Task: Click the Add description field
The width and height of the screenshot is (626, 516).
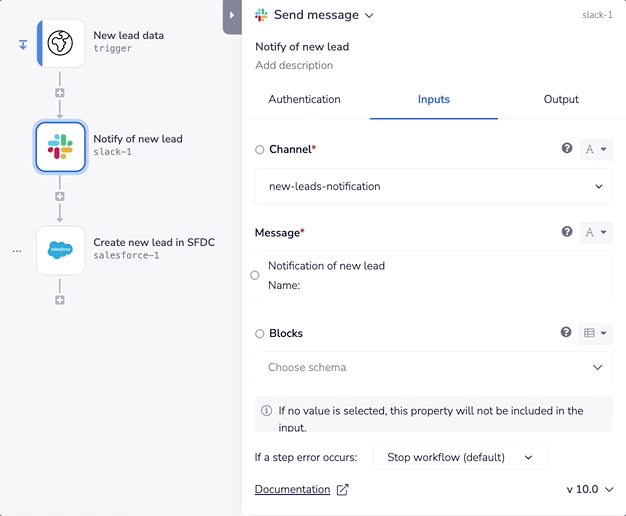Action: click(x=294, y=66)
